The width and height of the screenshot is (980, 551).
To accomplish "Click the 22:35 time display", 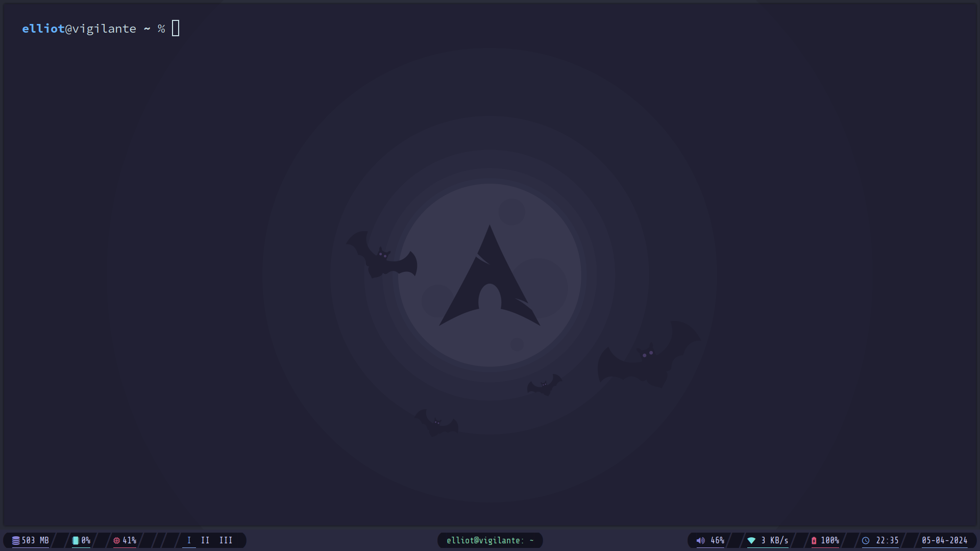I will pyautogui.click(x=887, y=540).
